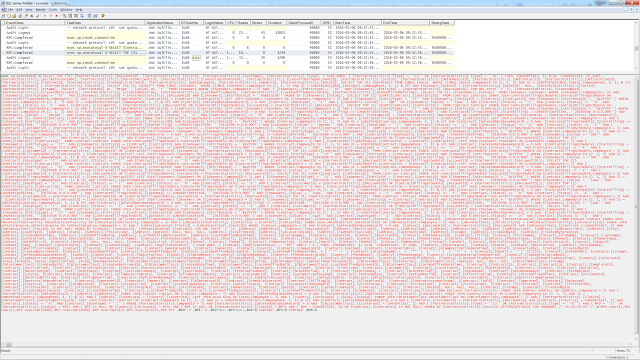Select Audit Logout row with duration 13303
This screenshot has width=640, height=360.
click(x=229, y=33)
